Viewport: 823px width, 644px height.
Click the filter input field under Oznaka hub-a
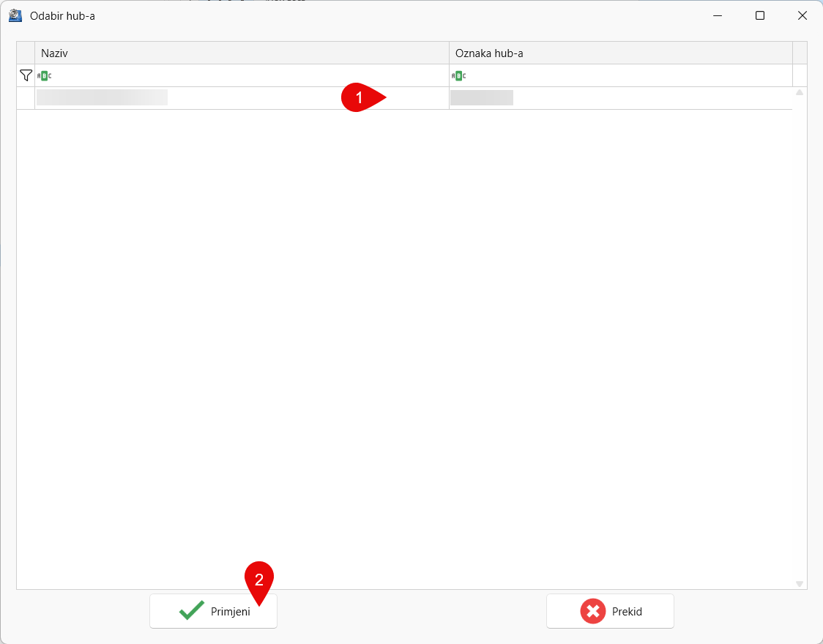point(622,75)
